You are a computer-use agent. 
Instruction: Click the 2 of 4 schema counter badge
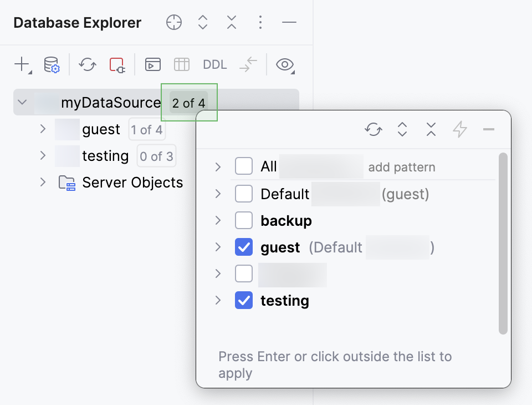pyautogui.click(x=189, y=103)
